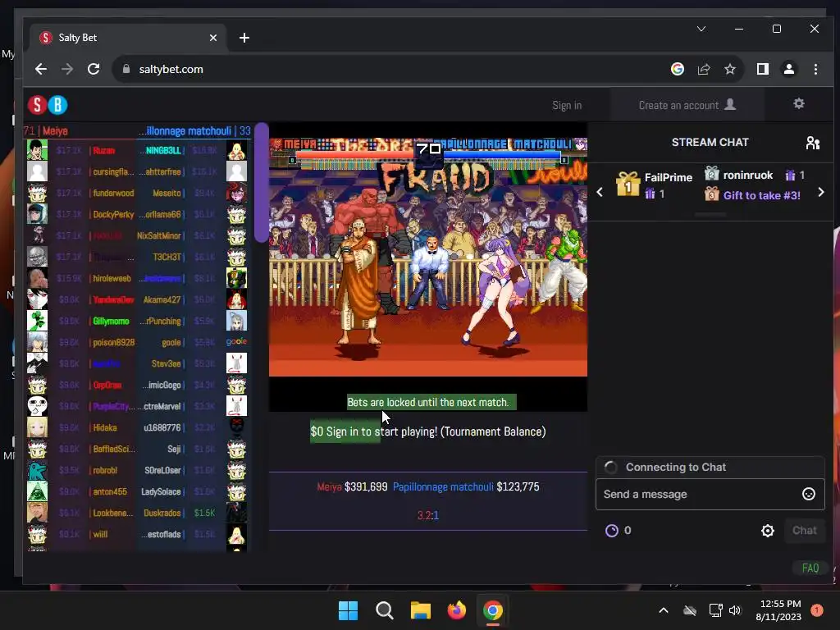
Task: Click the goole bettor avatar
Action: 236,342
